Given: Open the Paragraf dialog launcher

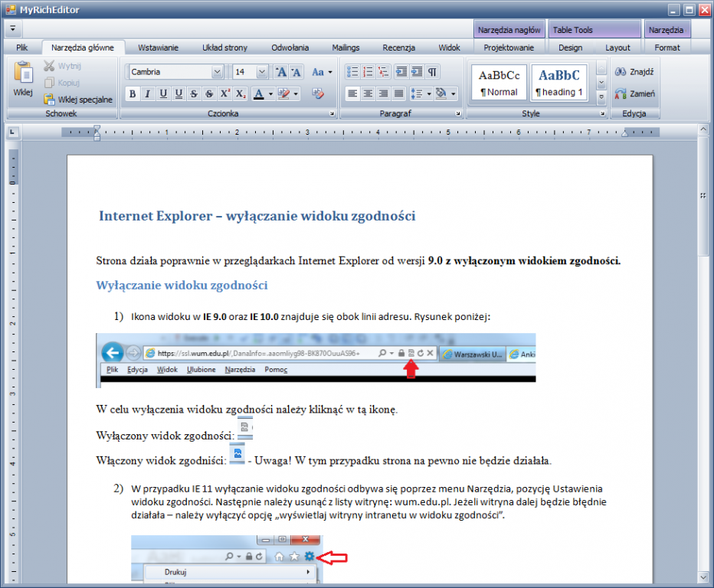Looking at the screenshot, I should point(458,114).
